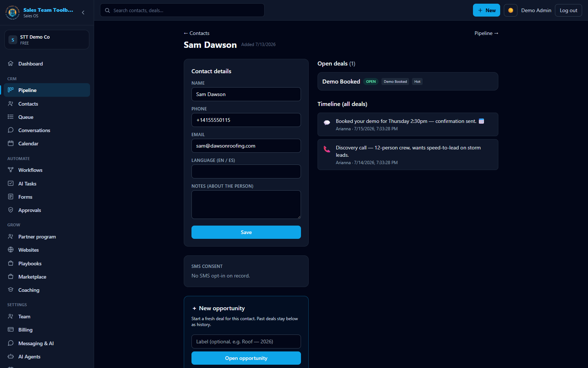Click the Demo Admin user name
Viewport: 588px width, 368px height.
click(x=536, y=10)
